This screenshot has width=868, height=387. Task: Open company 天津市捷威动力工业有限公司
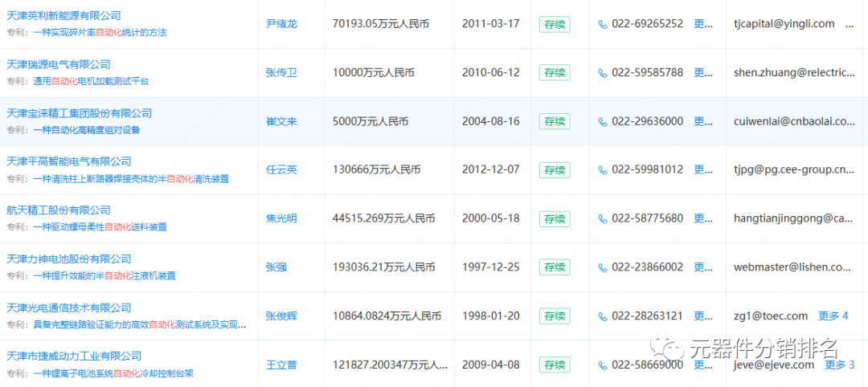tap(74, 356)
